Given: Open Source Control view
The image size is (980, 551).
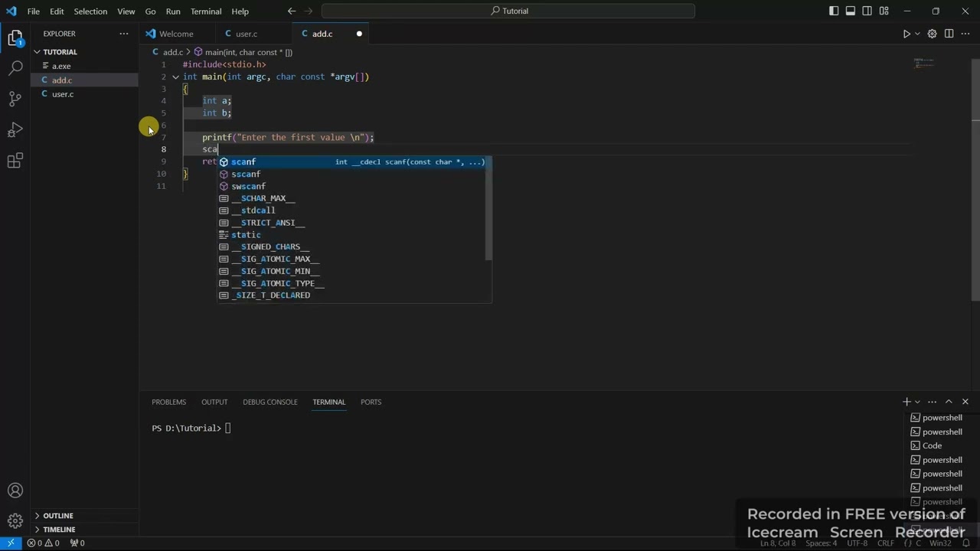Looking at the screenshot, I should [15, 99].
